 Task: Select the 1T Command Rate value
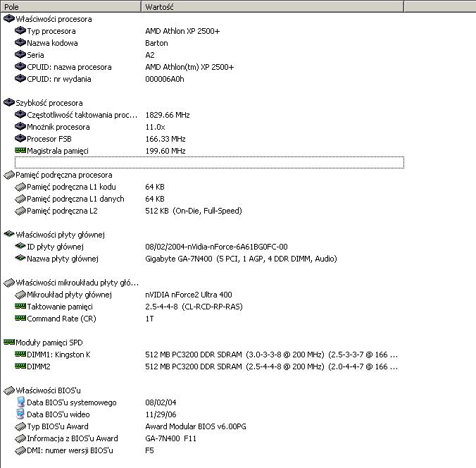[x=149, y=319]
